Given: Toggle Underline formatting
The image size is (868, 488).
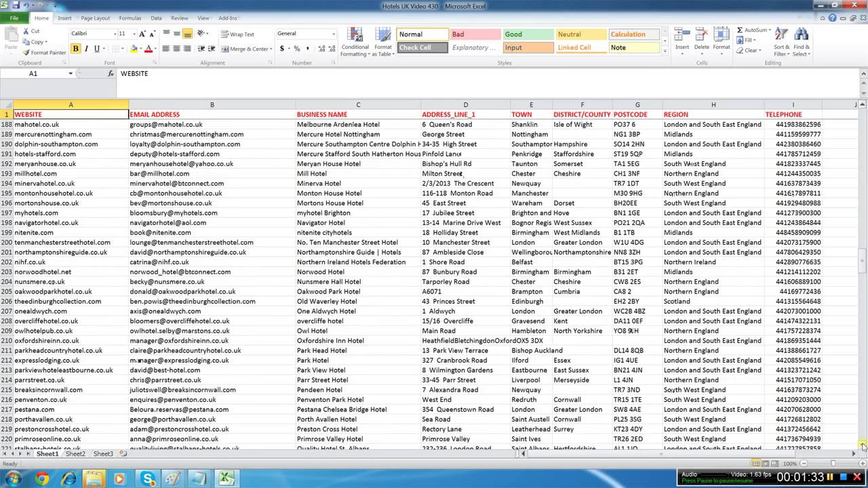Looking at the screenshot, I should tap(96, 49).
